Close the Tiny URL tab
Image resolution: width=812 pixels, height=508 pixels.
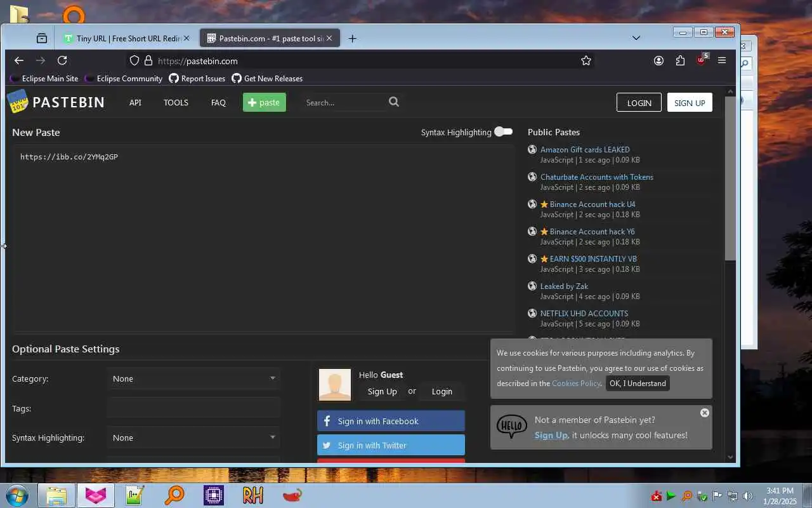[187, 38]
